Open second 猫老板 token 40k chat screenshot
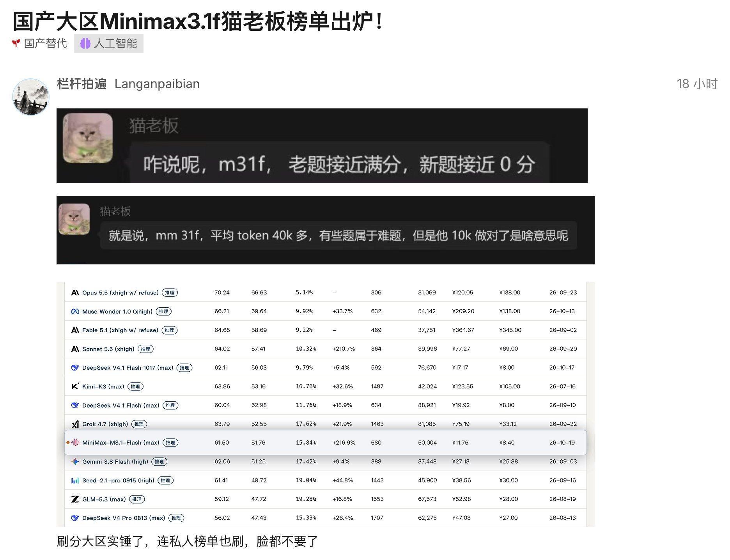Viewport: 730px width, 560px height. point(326,230)
